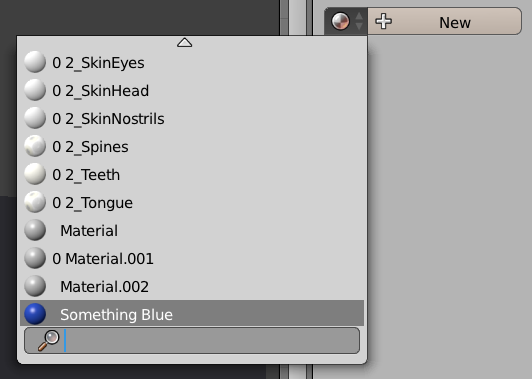Viewport: 532px width, 379px height.
Task: Click the blue sphere preview icon
Action: click(35, 314)
